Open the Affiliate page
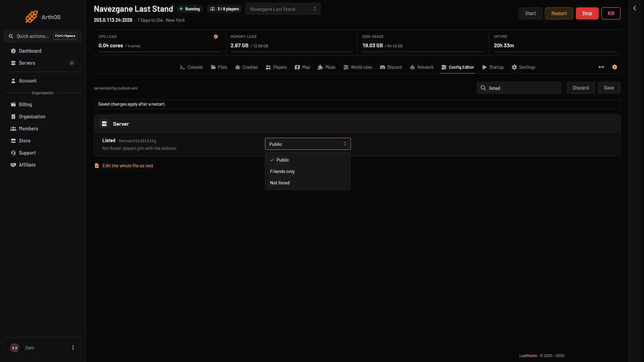This screenshot has height=362, width=644. point(43,165)
